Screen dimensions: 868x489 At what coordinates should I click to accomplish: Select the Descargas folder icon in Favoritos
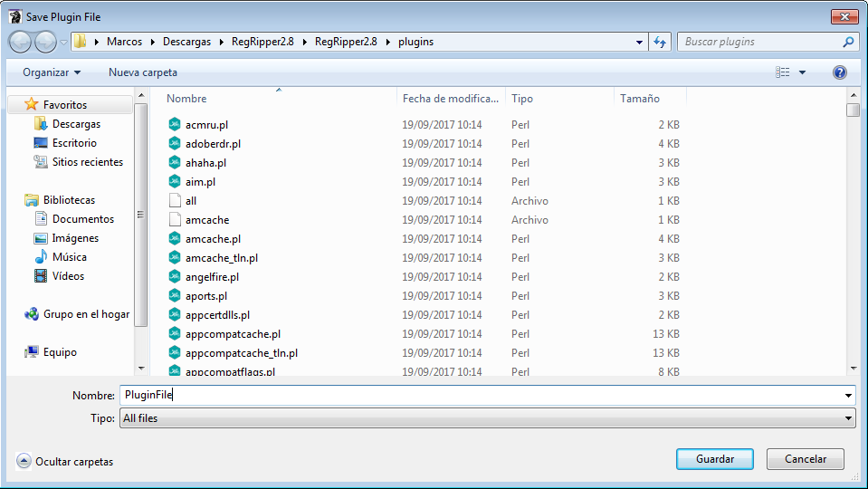click(x=40, y=124)
